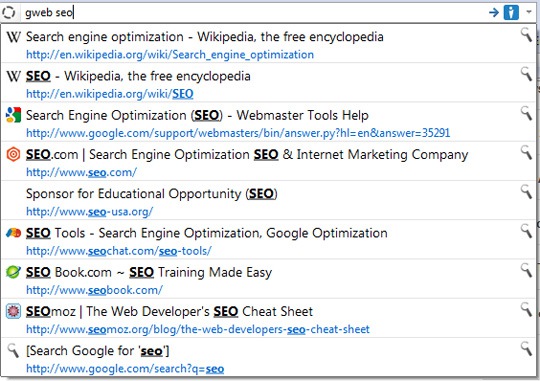The height and width of the screenshot is (381, 540).
Task: Choose 'SEO Book.com ~ SEO Training Made Easy'
Action: pos(149,272)
